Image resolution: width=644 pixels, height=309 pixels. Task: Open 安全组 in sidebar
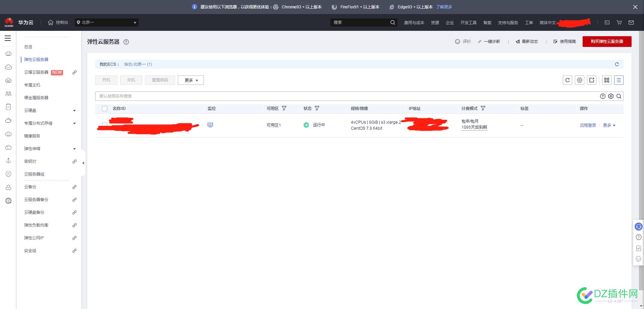[x=30, y=251]
